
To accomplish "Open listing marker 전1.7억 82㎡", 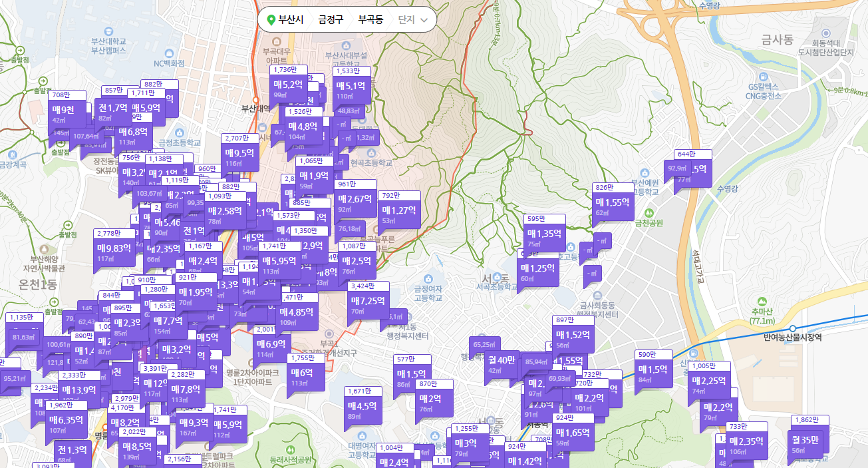I will 113,109.
